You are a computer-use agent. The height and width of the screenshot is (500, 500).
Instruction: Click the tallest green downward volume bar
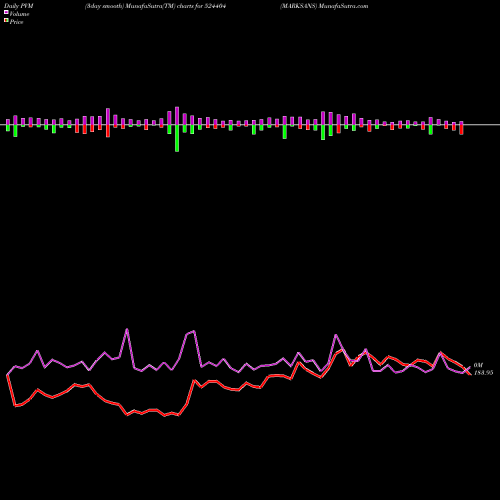177,138
